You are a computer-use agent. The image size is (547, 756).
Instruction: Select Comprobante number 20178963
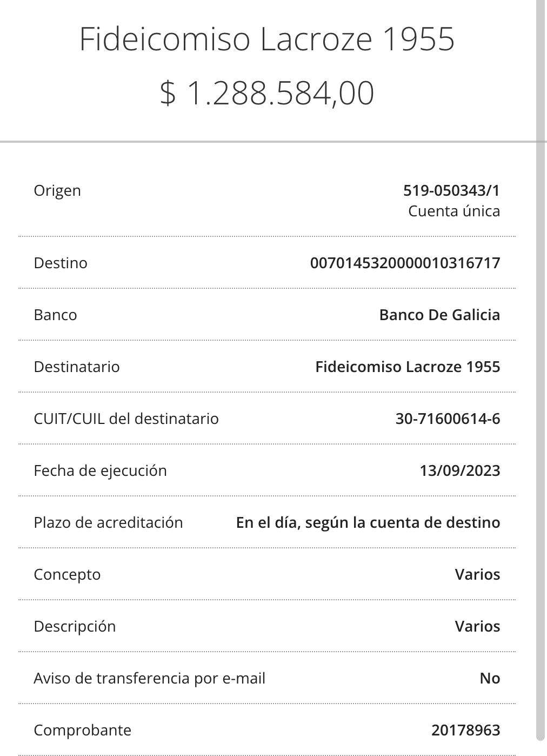click(466, 730)
